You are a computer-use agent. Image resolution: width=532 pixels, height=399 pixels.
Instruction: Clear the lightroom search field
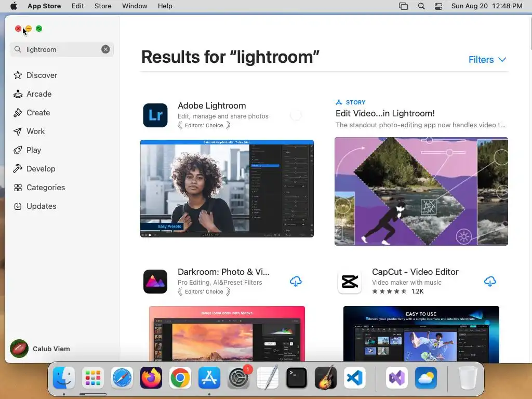[105, 49]
